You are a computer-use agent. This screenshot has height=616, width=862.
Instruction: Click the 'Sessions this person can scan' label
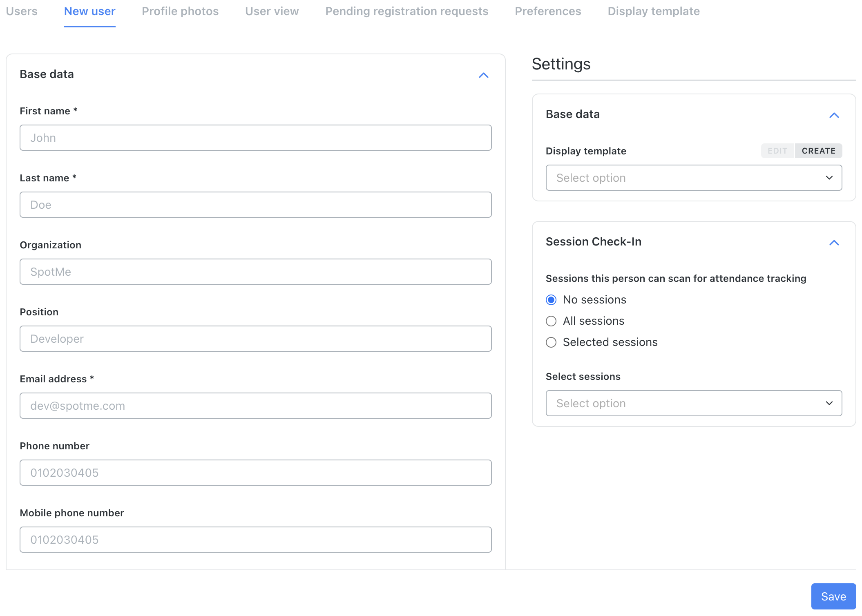tap(676, 279)
